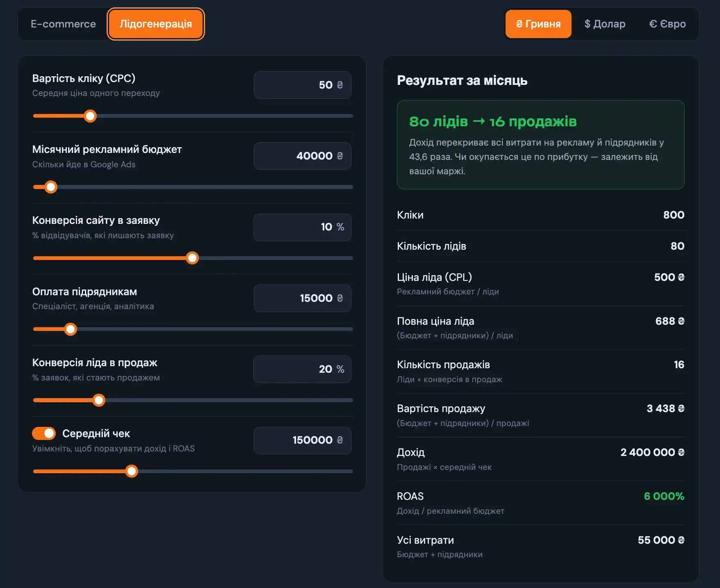Click the '80 лідів → 16 продажів' headline
The width and height of the screenshot is (720, 588).
point(493,121)
